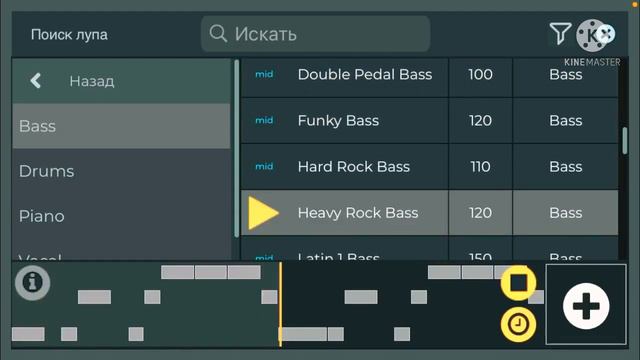Open the loop info icon
640x360 pixels.
[x=33, y=282]
